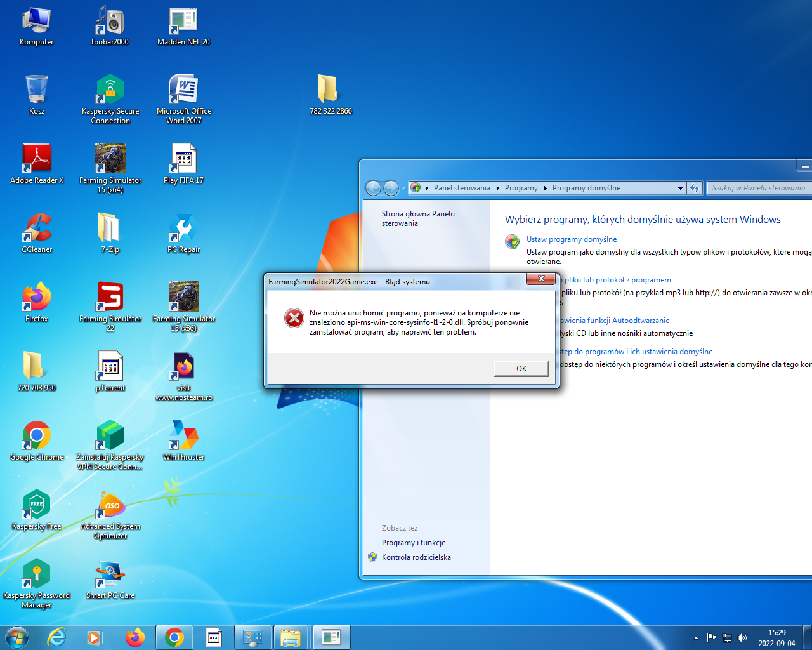Click OK in the system error dialog
The width and height of the screenshot is (812, 650).
pos(521,368)
